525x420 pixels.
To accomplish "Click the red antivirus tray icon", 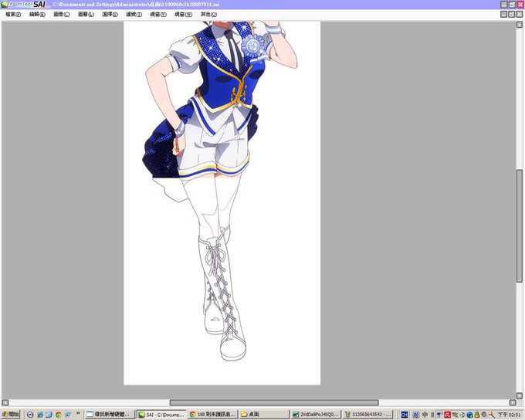I will pyautogui.click(x=447, y=415).
